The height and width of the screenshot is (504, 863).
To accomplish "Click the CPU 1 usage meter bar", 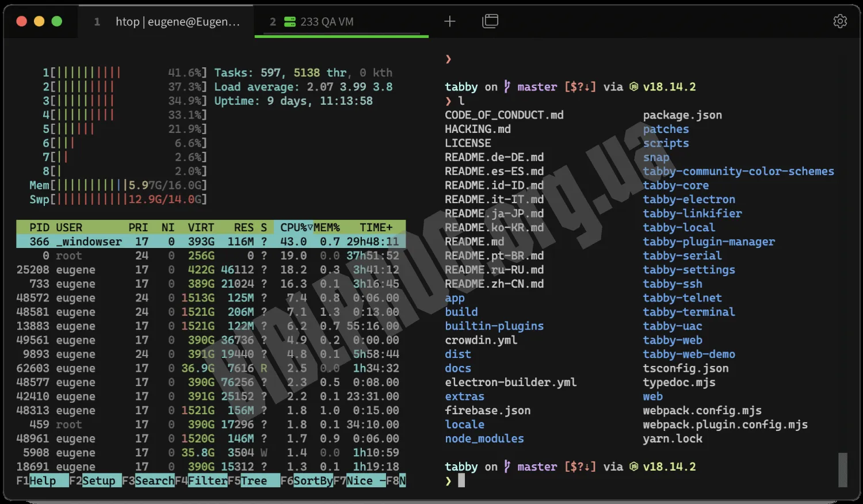I will (x=125, y=72).
